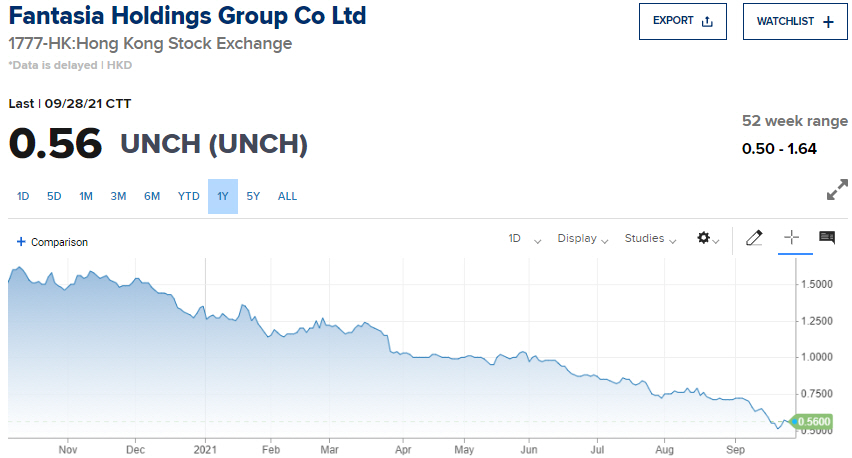
Task: Click the Export button
Action: click(x=682, y=21)
